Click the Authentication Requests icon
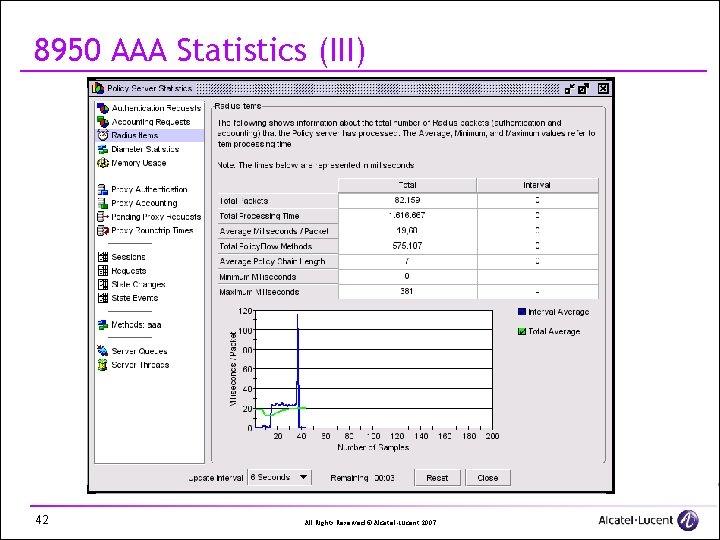Viewport: 720px width, 540px height. click(103, 108)
